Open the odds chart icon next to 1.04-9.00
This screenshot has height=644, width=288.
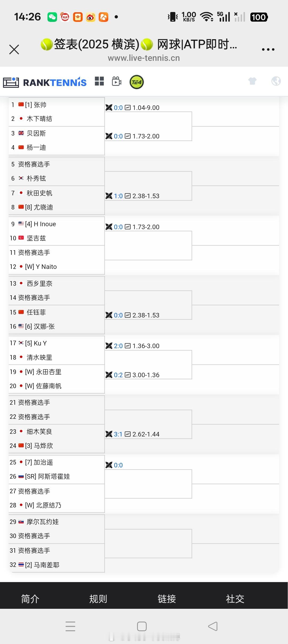[128, 108]
